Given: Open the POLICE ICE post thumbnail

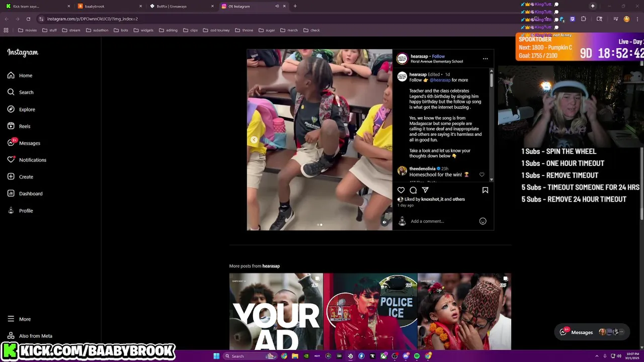Looking at the screenshot, I should coord(370,311).
